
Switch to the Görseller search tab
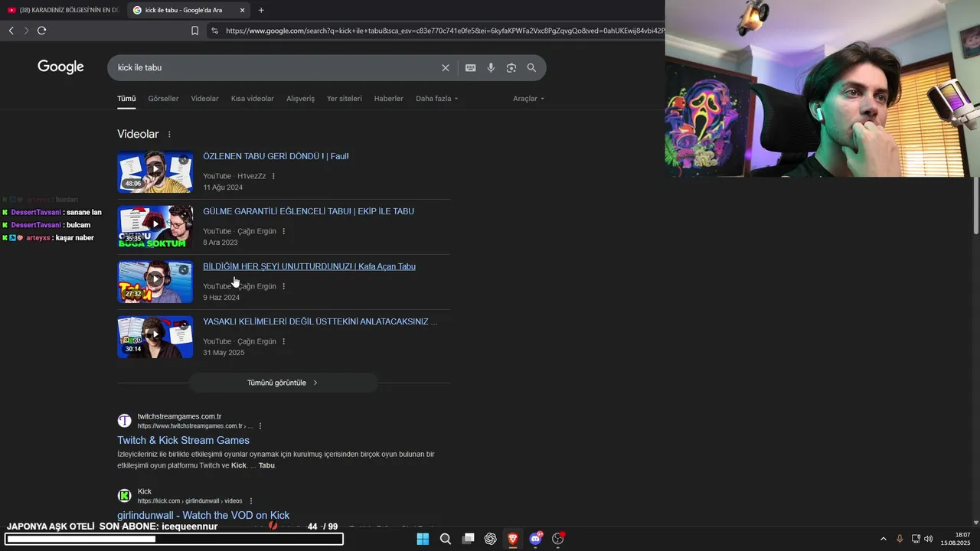point(163,99)
